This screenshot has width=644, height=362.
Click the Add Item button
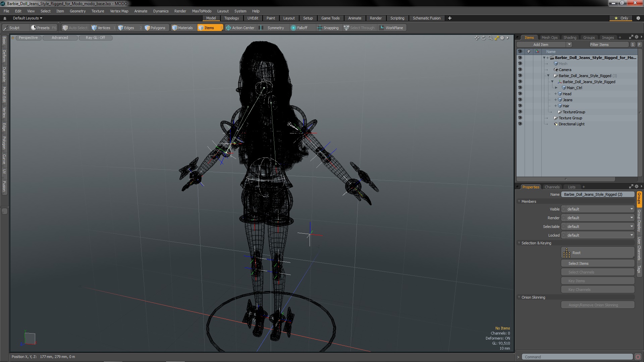tap(541, 45)
